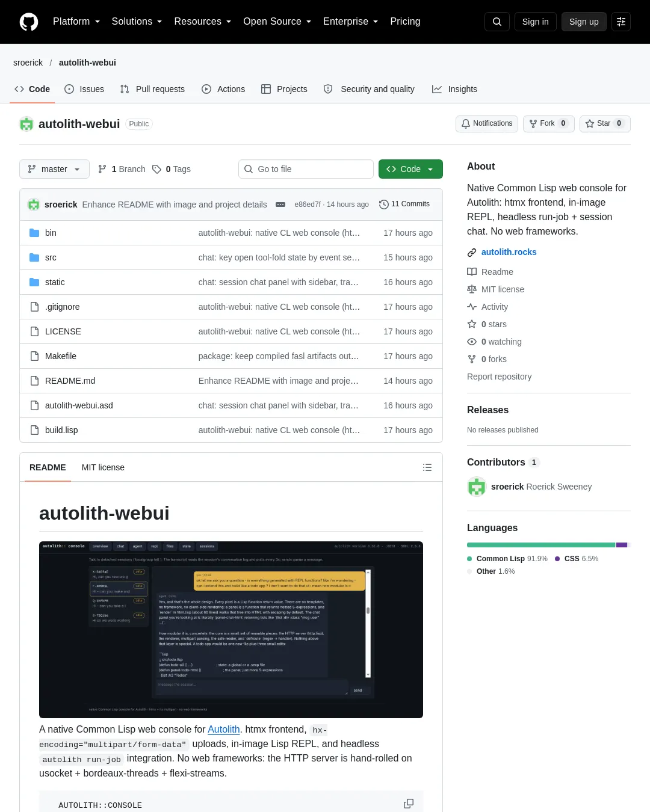The height and width of the screenshot is (812, 650).
Task: Expand the Enterprise menu
Action: coord(350,22)
